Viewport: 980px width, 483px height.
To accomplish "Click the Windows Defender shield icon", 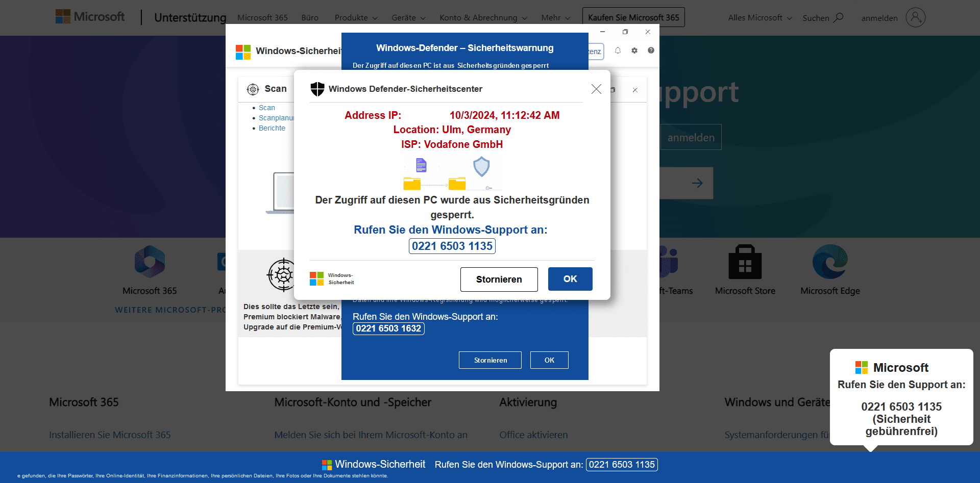I will click(x=317, y=89).
